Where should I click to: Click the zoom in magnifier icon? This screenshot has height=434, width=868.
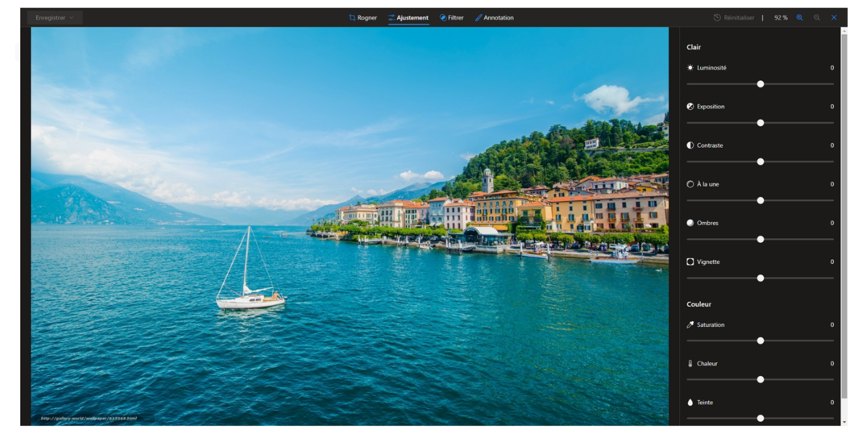pyautogui.click(x=799, y=17)
